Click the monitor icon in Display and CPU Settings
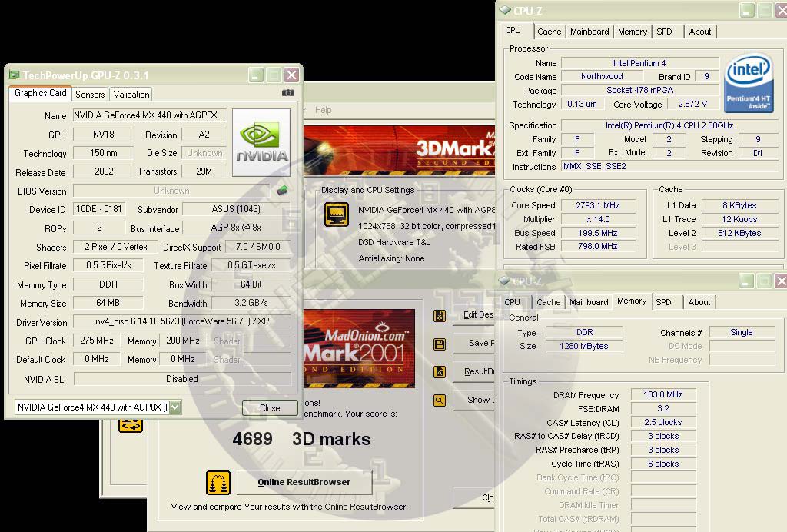This screenshot has height=532, width=787. coord(337,214)
